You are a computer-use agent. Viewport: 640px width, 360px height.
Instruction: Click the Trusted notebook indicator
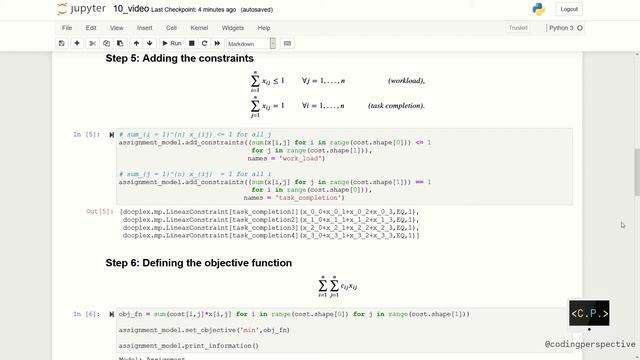[x=518, y=28]
